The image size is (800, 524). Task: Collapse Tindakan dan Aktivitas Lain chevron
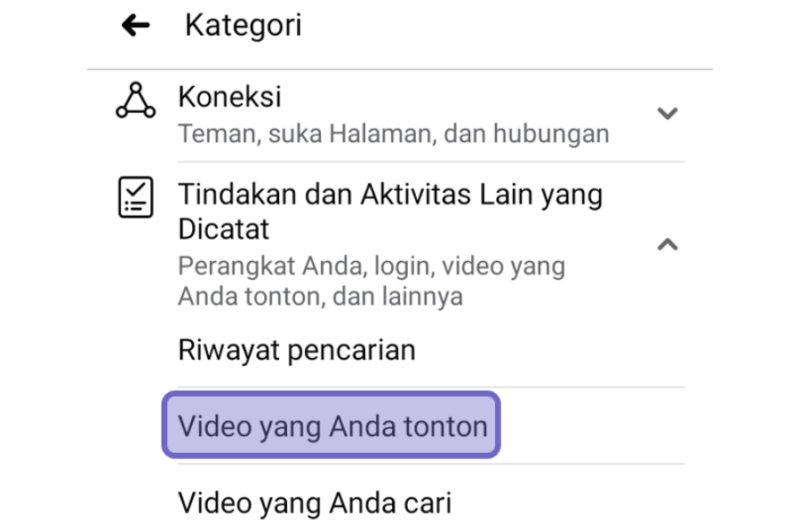[x=667, y=244]
